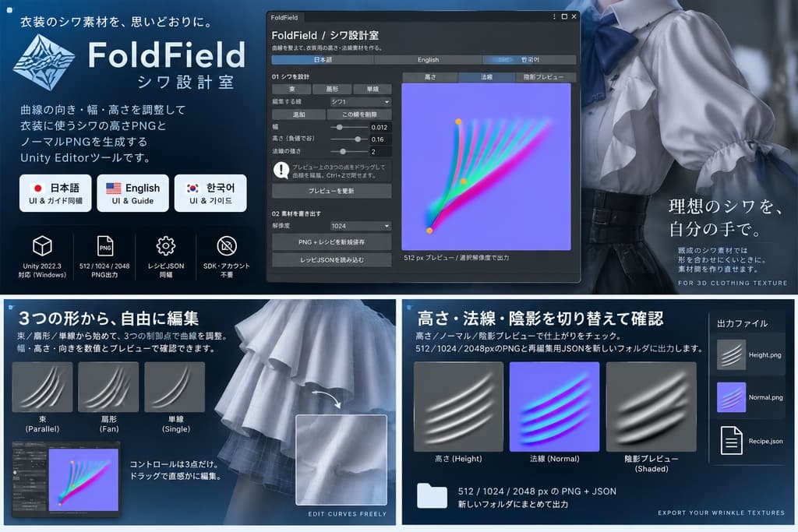Click the FoldField / シワ設計室 window heading
This screenshot has height=532, width=798.
pos(325,36)
